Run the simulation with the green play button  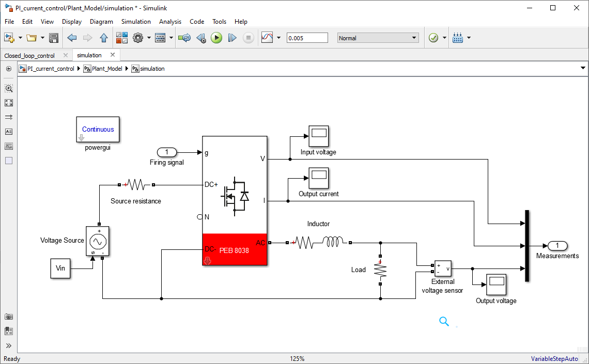216,38
